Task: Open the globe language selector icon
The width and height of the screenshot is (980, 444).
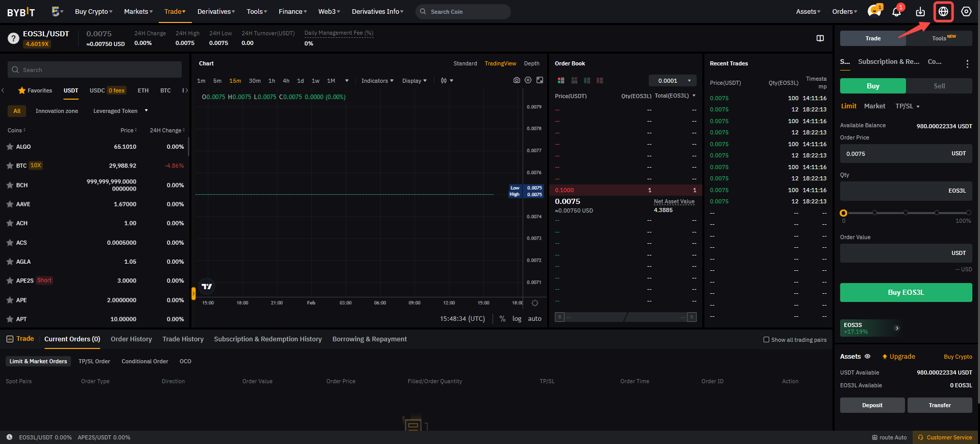Action: [943, 11]
